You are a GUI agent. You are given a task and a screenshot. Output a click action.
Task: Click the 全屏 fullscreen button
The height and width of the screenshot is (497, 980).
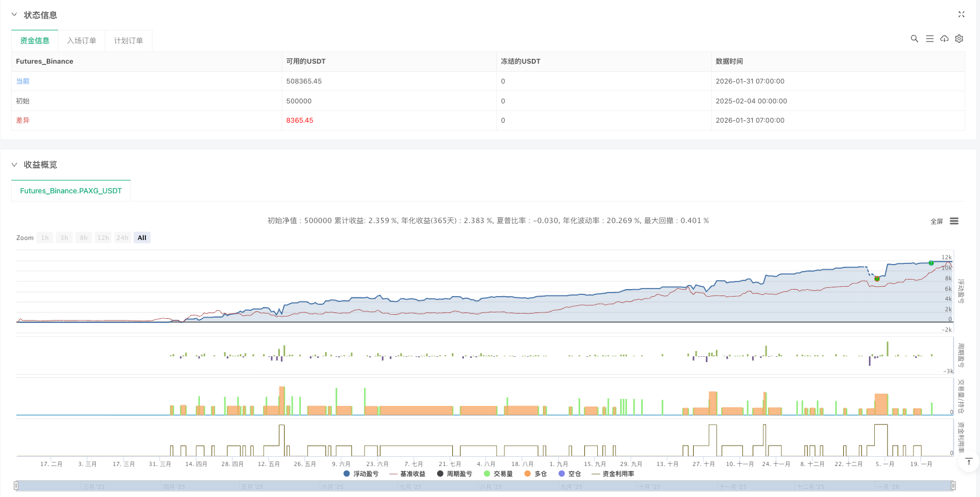click(x=936, y=221)
